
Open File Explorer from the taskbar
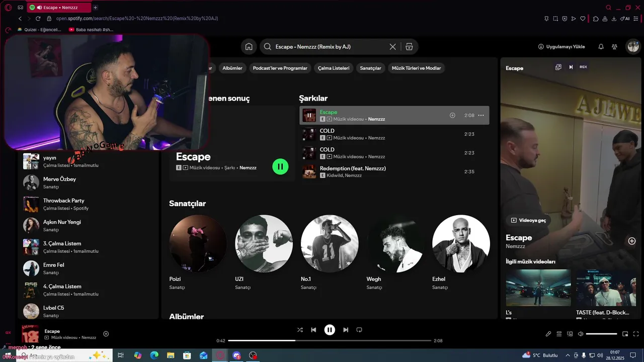[x=171, y=355]
